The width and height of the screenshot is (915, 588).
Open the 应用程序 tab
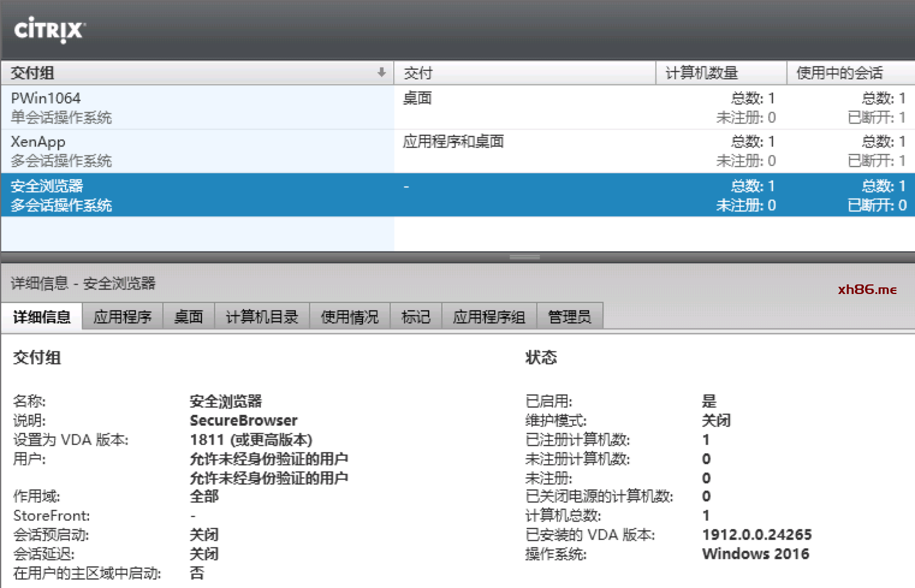point(123,317)
